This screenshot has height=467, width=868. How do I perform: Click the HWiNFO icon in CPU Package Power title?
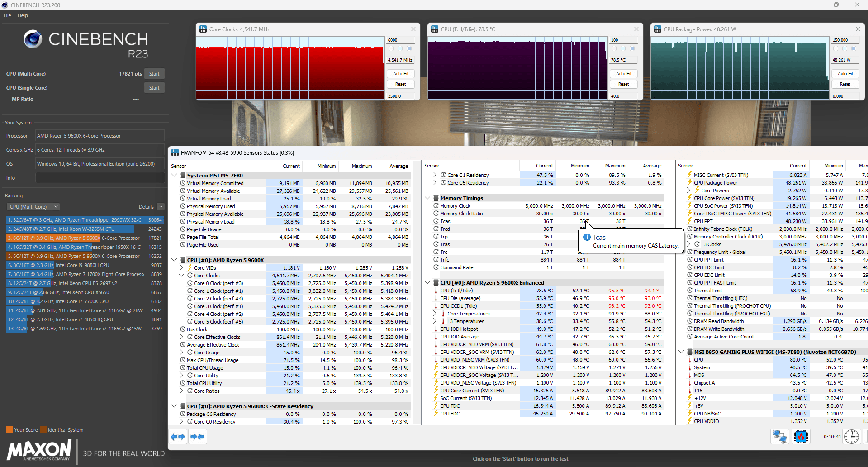pyautogui.click(x=658, y=29)
